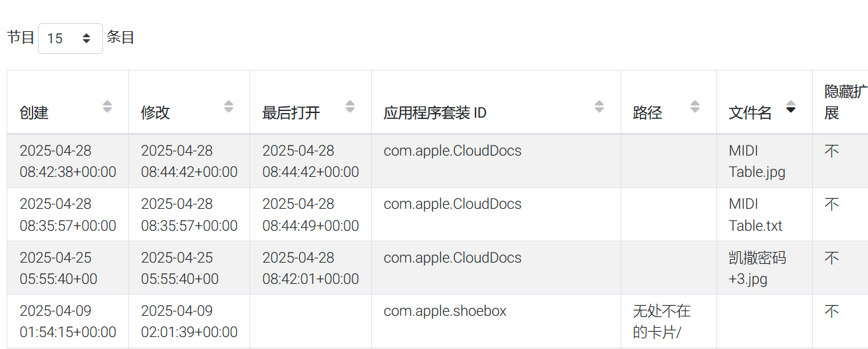Select the MIDI Table.txt file name cell
Image resolution: width=868 pixels, height=349 pixels.
pos(764,215)
